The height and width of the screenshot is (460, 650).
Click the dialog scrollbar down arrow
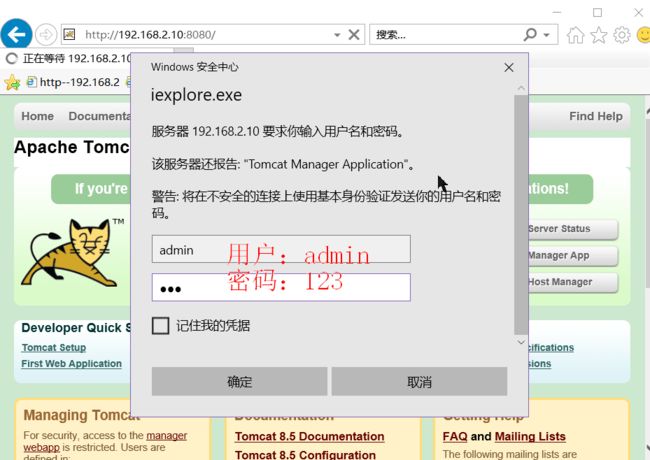coord(521,342)
